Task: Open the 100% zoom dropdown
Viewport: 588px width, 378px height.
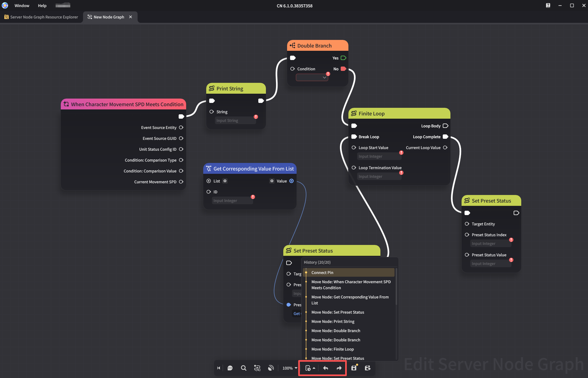Action: 290,368
